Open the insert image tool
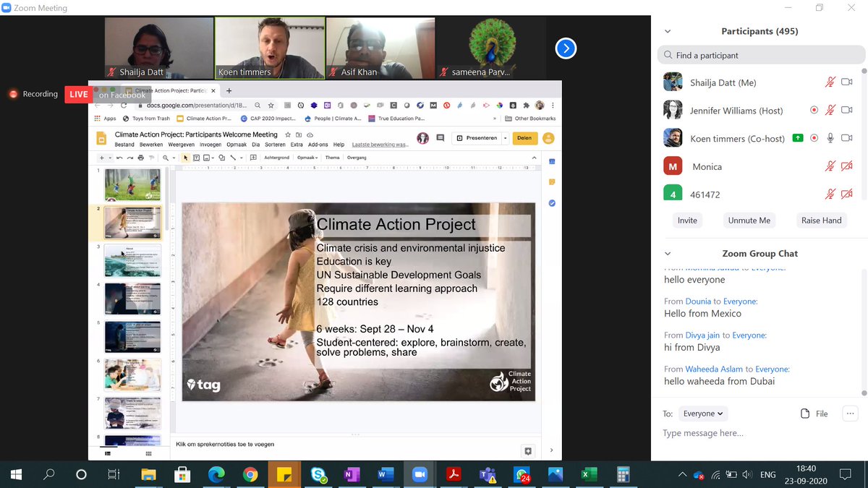This screenshot has width=868, height=488. 205,158
